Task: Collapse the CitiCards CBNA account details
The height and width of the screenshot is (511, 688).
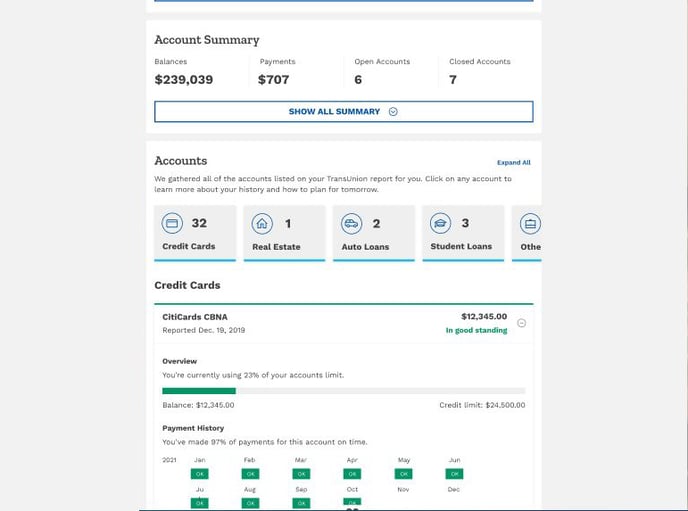Action: pos(521,323)
